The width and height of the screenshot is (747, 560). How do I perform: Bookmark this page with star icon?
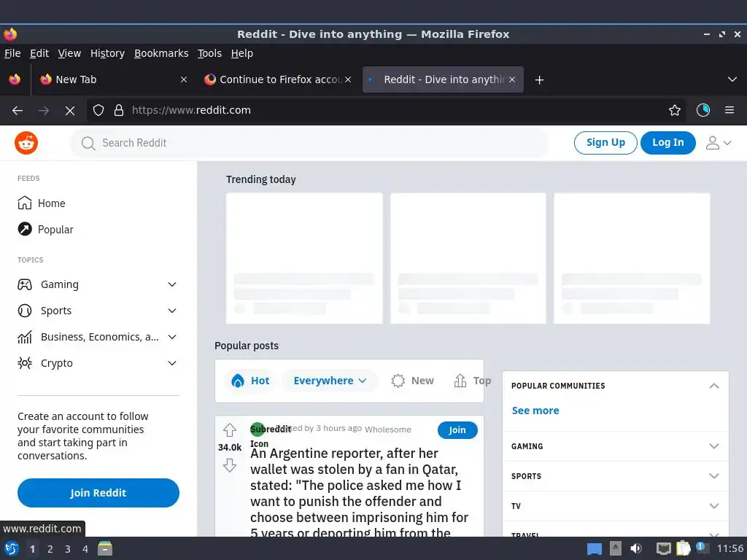click(675, 111)
